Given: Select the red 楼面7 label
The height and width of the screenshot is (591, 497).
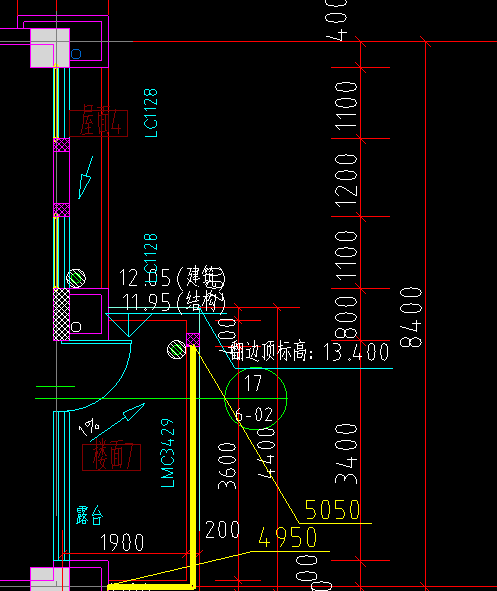Looking at the screenshot, I should click(x=112, y=457).
